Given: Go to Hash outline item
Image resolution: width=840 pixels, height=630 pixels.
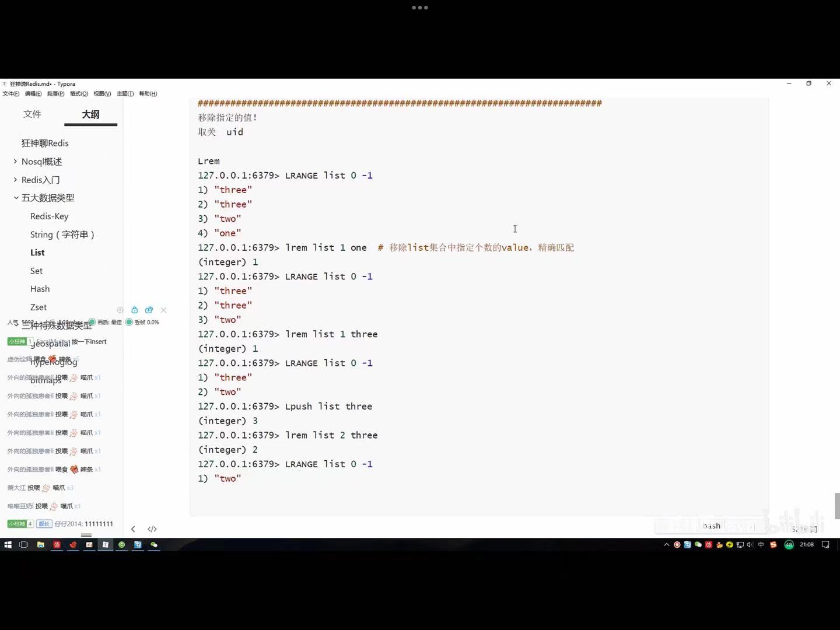Looking at the screenshot, I should point(40,289).
